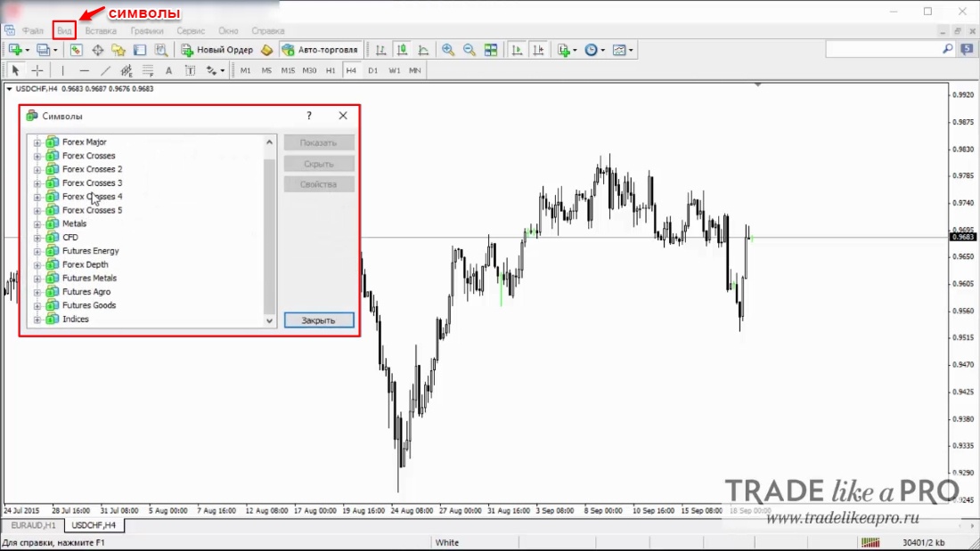Tile chart windows with the grid icon
Viewport: 980px width, 551px height.
pyautogui.click(x=491, y=50)
